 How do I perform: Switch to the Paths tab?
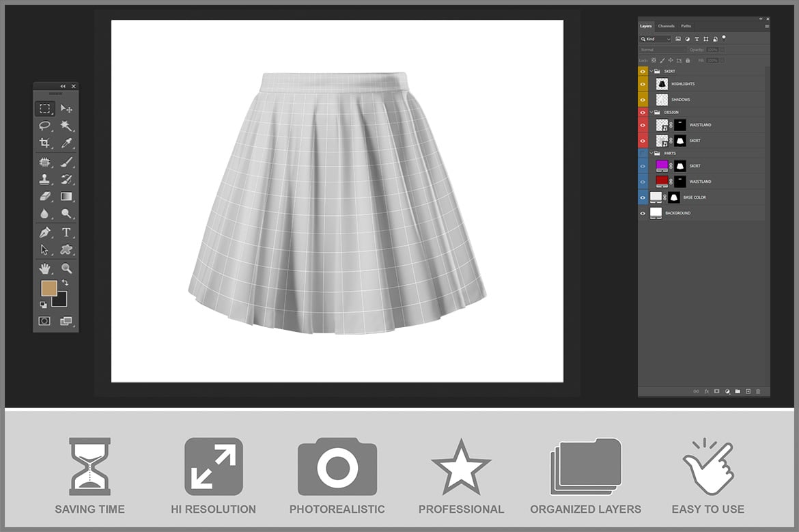point(686,26)
